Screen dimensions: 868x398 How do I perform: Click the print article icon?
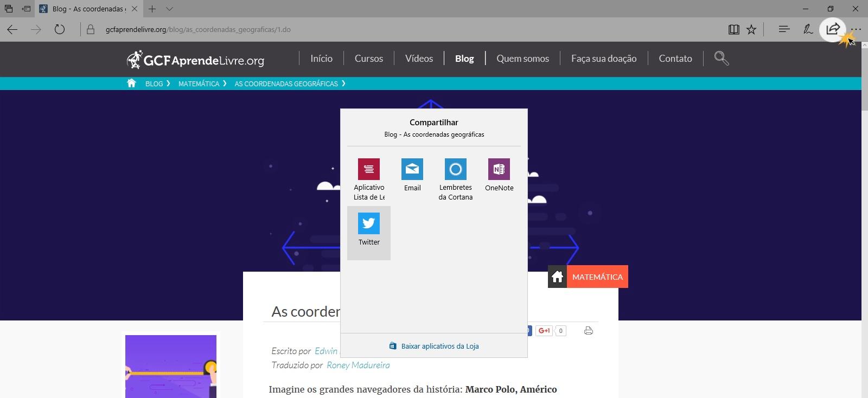(x=589, y=330)
